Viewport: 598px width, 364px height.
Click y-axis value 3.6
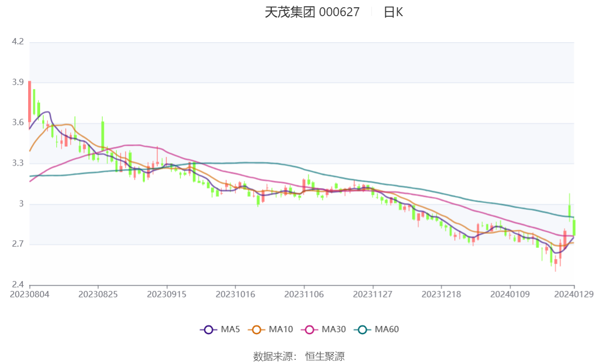pyautogui.click(x=18, y=122)
